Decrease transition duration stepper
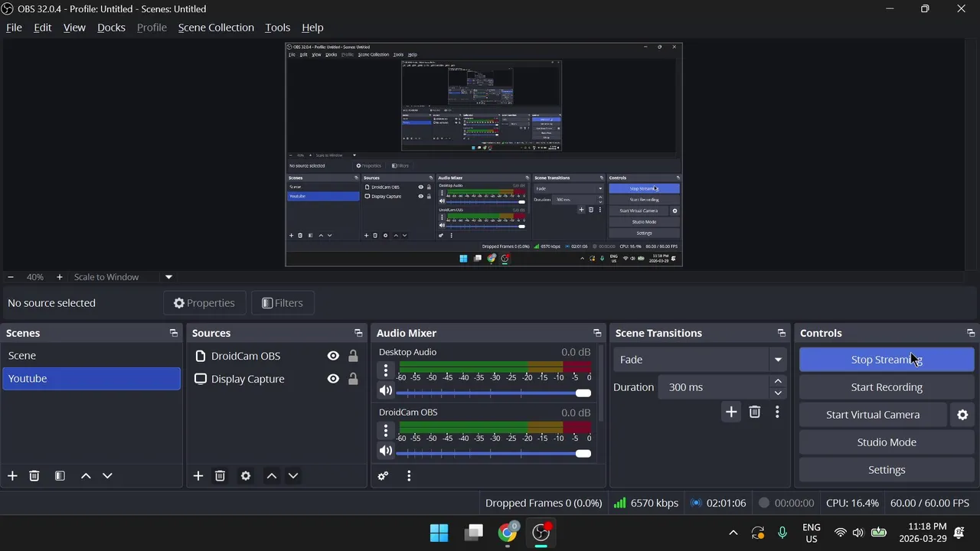980x551 pixels. click(778, 393)
